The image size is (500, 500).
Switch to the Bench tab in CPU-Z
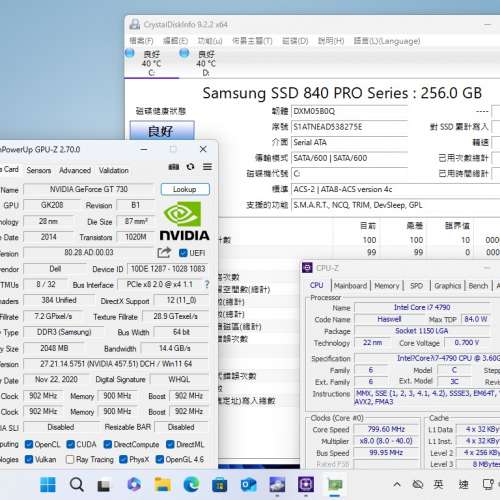pyautogui.click(x=478, y=286)
